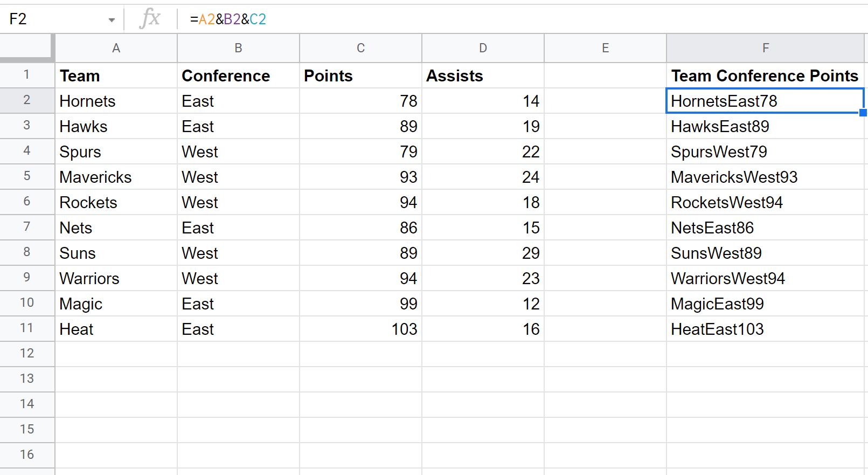The width and height of the screenshot is (868, 475).
Task: Click the Team Conference Points header cell
Action: (x=765, y=75)
